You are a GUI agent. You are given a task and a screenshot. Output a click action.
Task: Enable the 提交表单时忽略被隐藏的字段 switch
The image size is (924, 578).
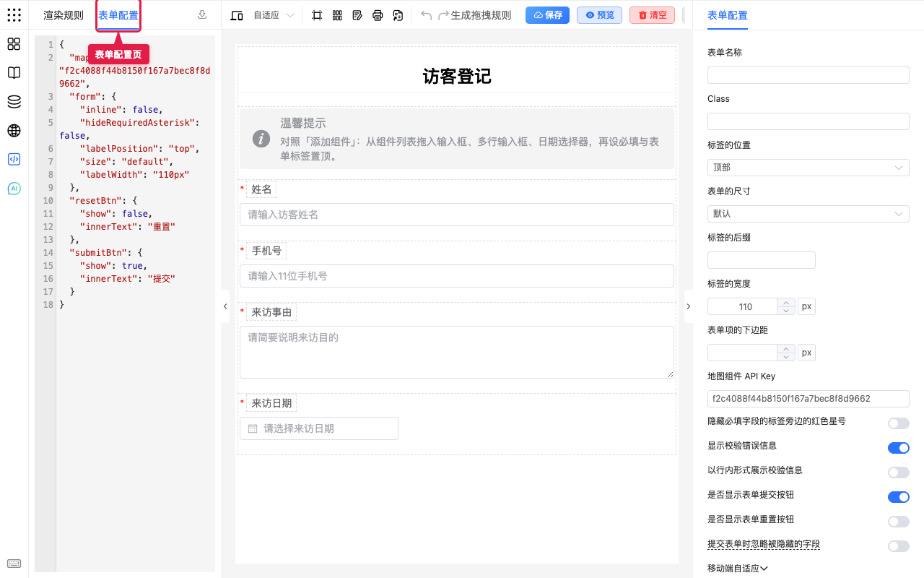899,546
